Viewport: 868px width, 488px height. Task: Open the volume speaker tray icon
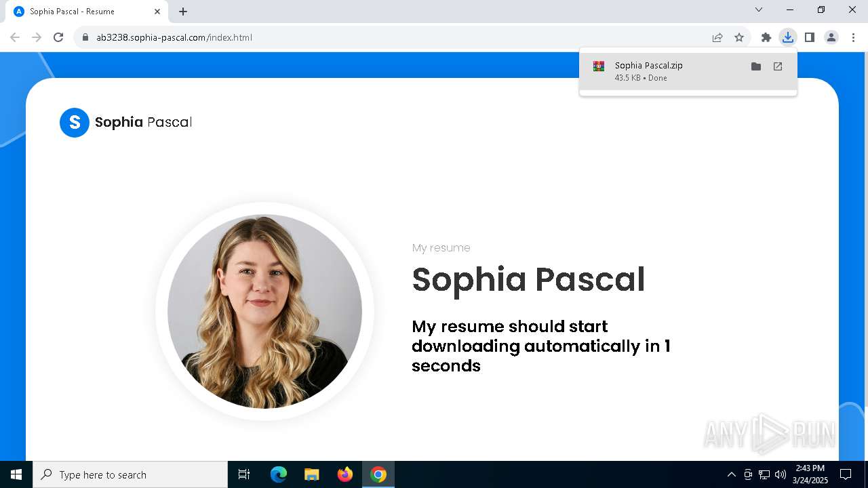pos(781,474)
